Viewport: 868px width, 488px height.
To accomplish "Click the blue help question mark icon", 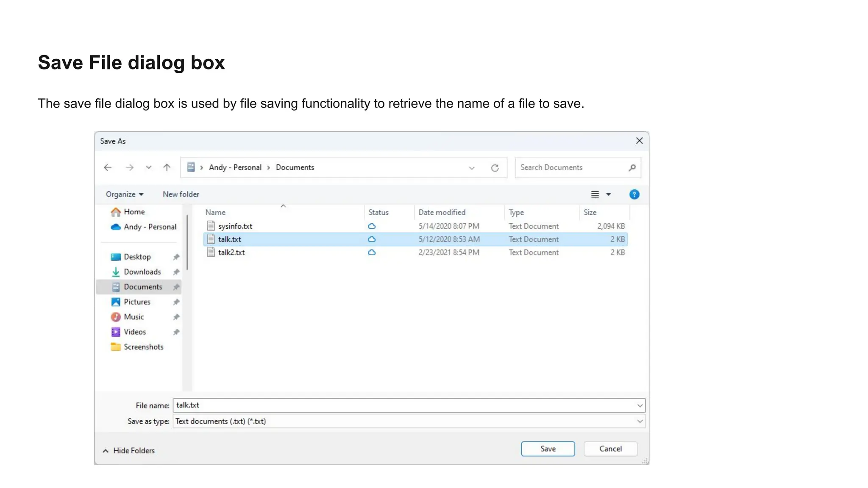I will pyautogui.click(x=634, y=194).
